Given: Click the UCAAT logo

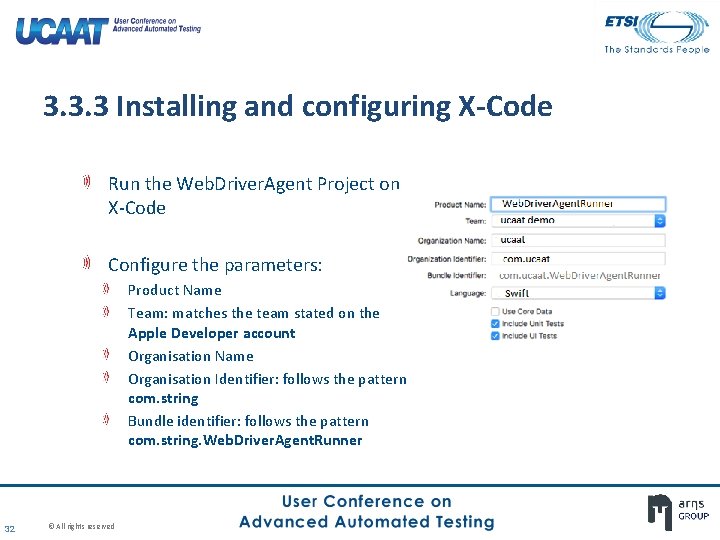Looking at the screenshot, I should tap(108, 31).
